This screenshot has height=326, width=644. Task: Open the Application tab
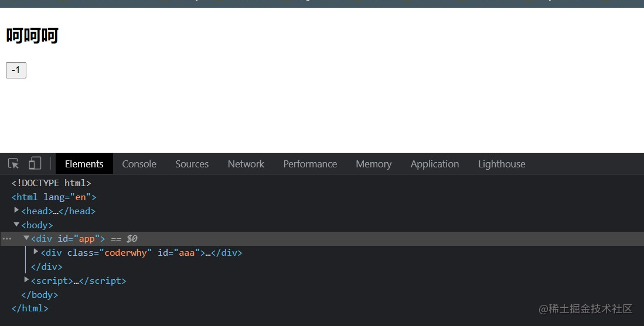(x=435, y=164)
